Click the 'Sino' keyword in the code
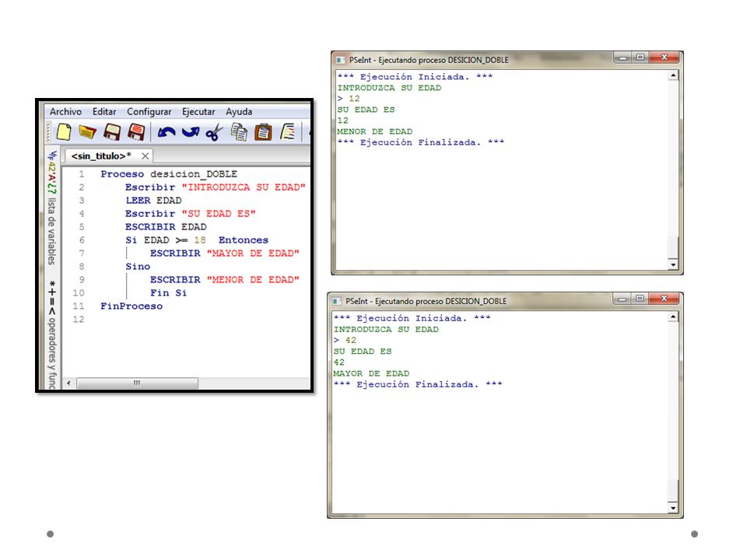Viewport: 747px width, 560px height. [x=138, y=267]
